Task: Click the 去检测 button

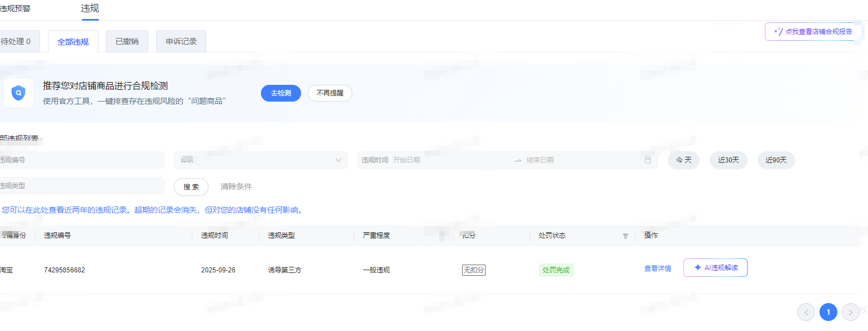Action: (x=280, y=93)
